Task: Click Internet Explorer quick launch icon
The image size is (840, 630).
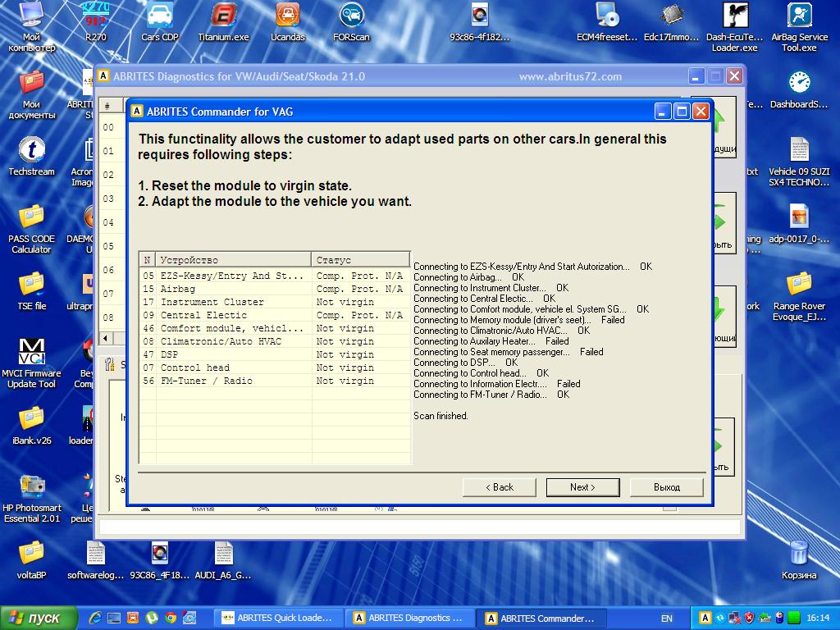Action: pyautogui.click(x=95, y=618)
